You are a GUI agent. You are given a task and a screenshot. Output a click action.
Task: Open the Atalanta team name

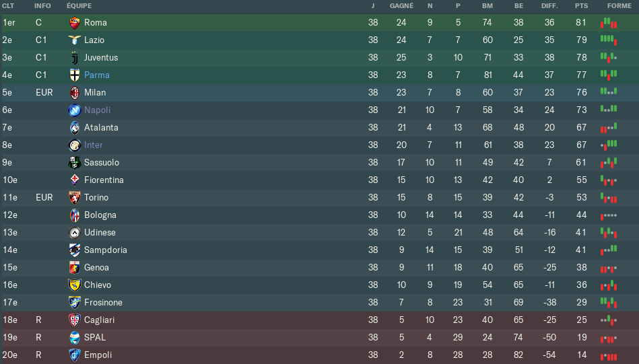click(x=101, y=127)
